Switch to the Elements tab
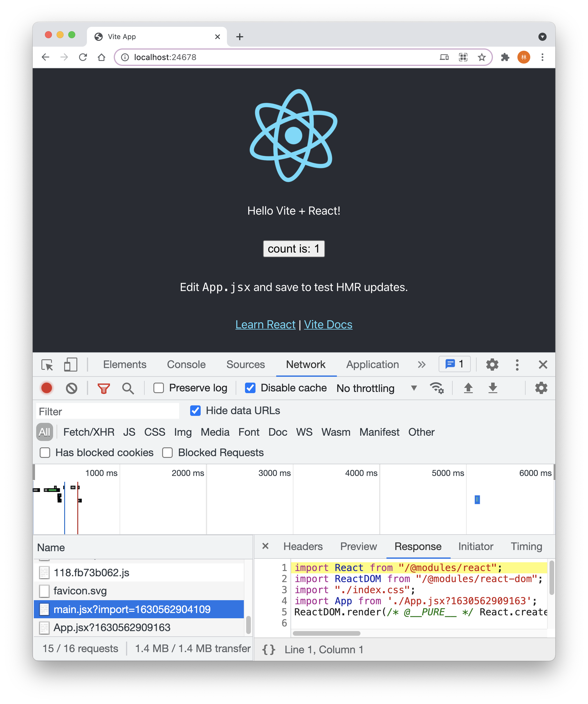This screenshot has height=704, width=588. tap(125, 365)
